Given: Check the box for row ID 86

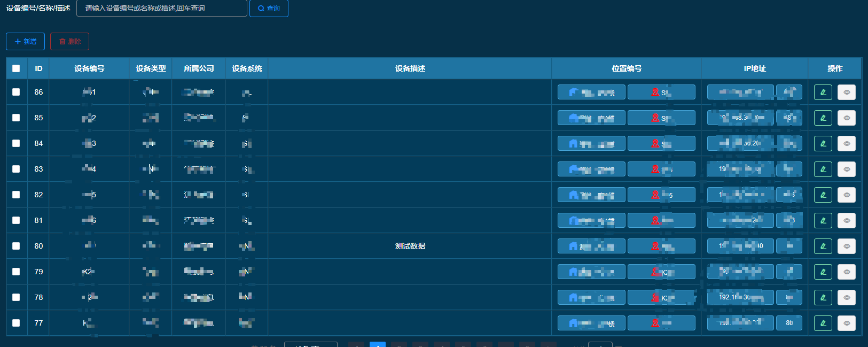Looking at the screenshot, I should click(x=16, y=92).
